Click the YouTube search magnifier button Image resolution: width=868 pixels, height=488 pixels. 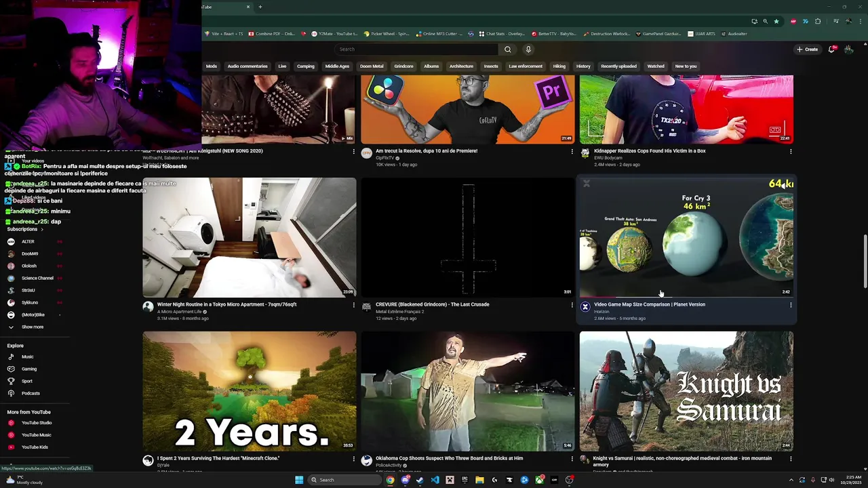507,49
